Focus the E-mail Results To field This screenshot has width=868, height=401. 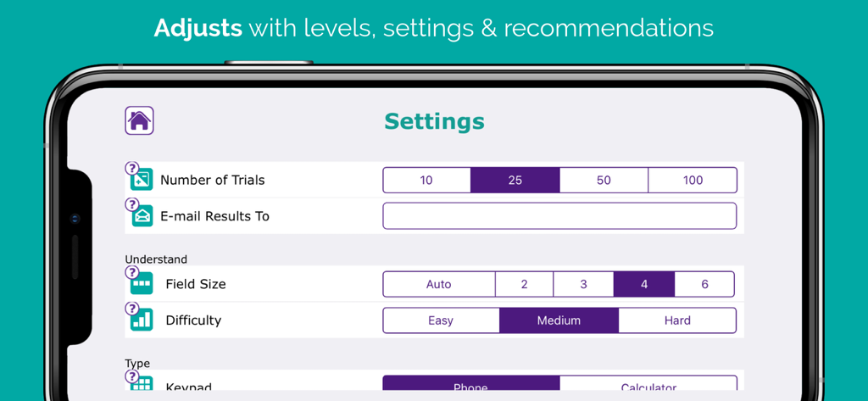559,216
